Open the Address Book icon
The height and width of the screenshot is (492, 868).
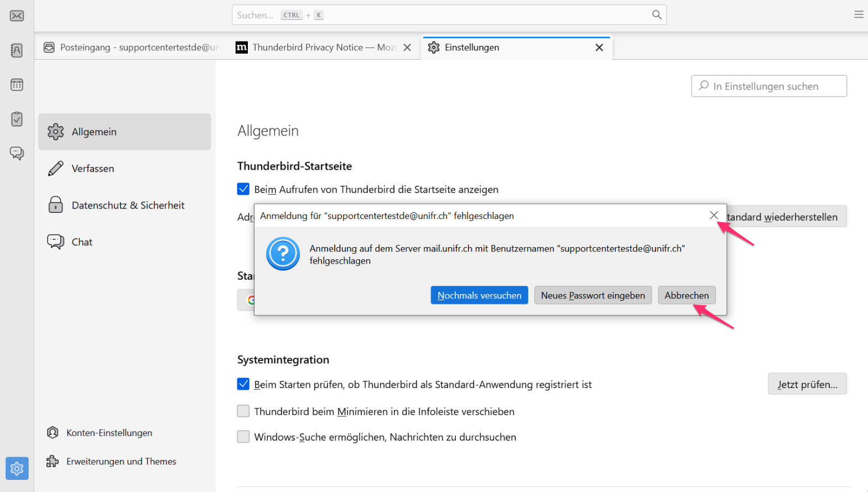(17, 50)
